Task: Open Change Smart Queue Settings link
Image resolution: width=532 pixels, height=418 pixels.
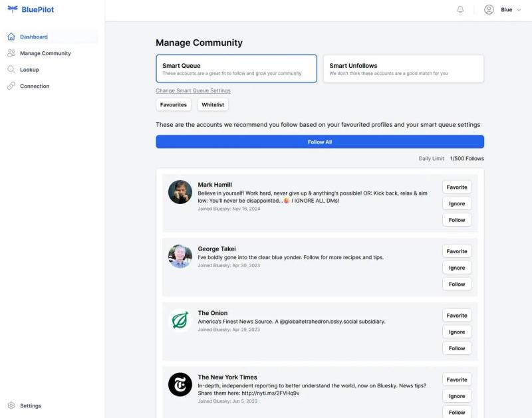Action: click(193, 90)
